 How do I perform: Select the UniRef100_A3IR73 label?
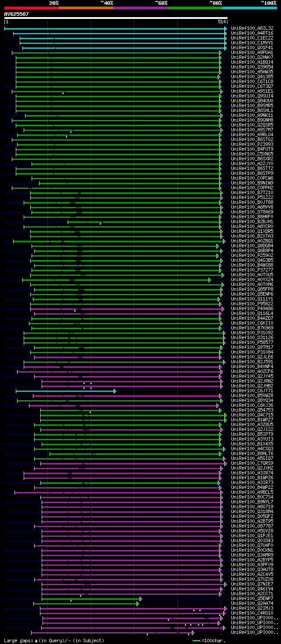point(252,482)
